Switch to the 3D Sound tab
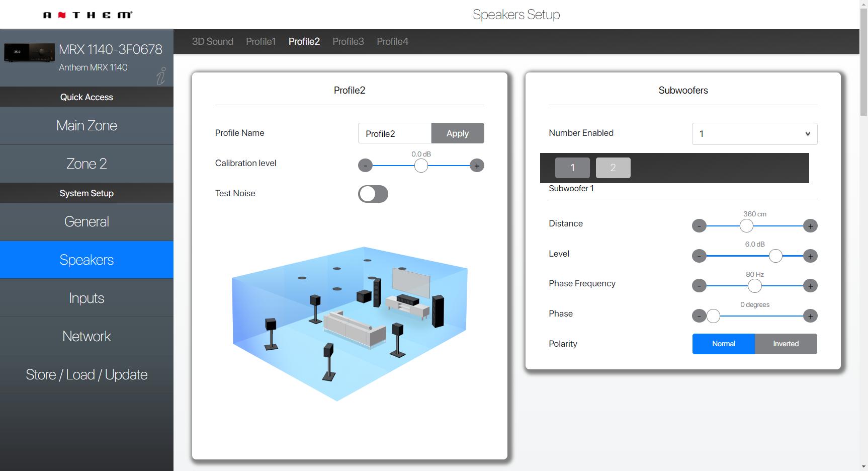 213,41
